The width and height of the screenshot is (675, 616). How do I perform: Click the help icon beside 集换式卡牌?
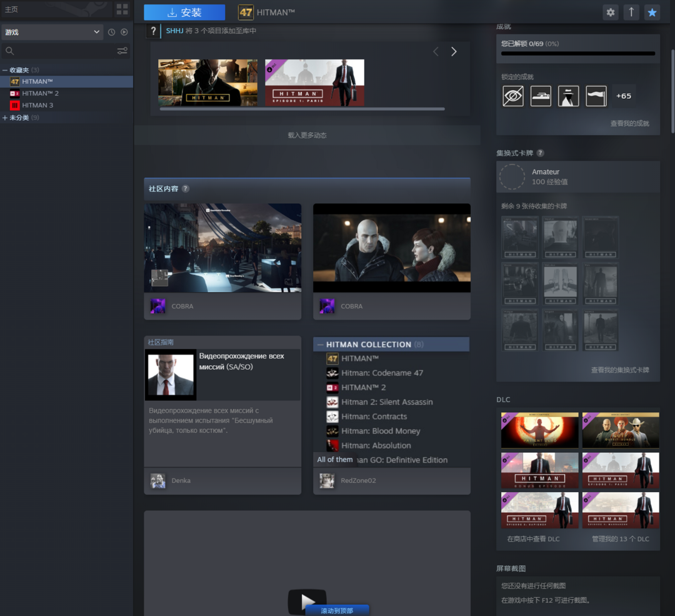pos(540,153)
